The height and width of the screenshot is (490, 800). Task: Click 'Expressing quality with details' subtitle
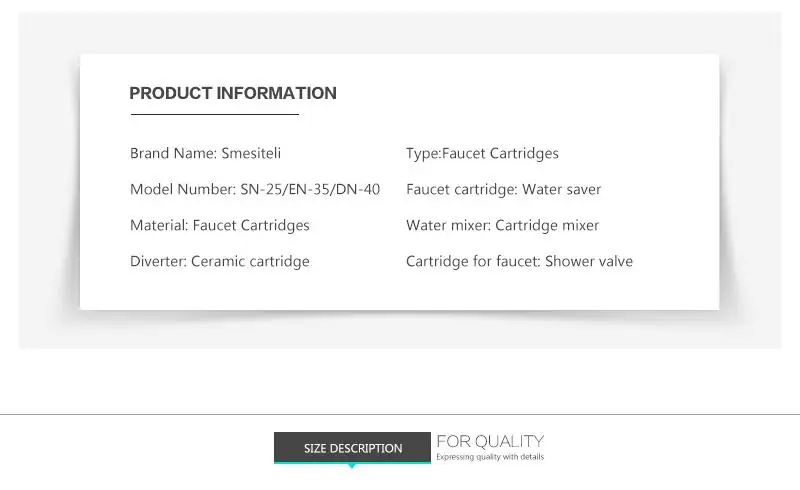(490, 457)
